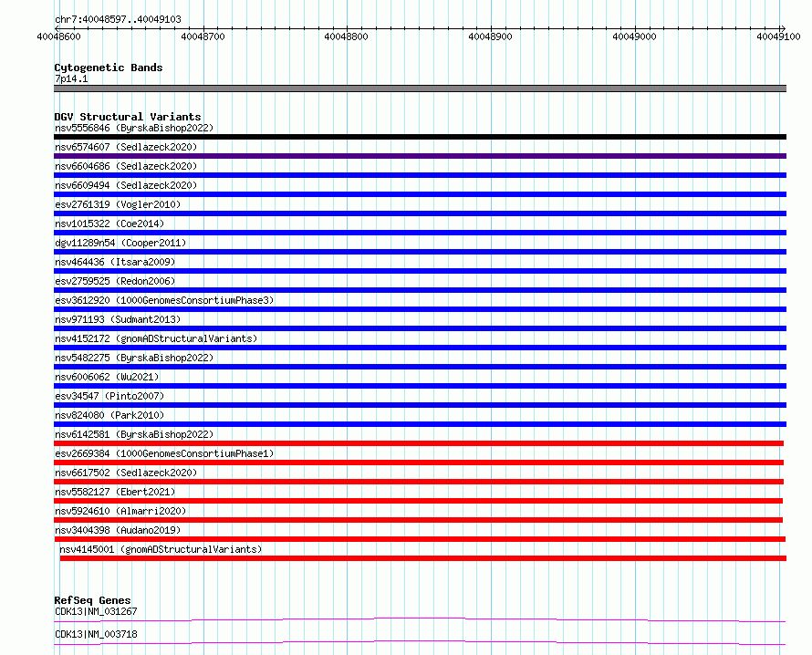
Task: Click variant nsv1015322 (Coe2014) label
Action: [109, 224]
